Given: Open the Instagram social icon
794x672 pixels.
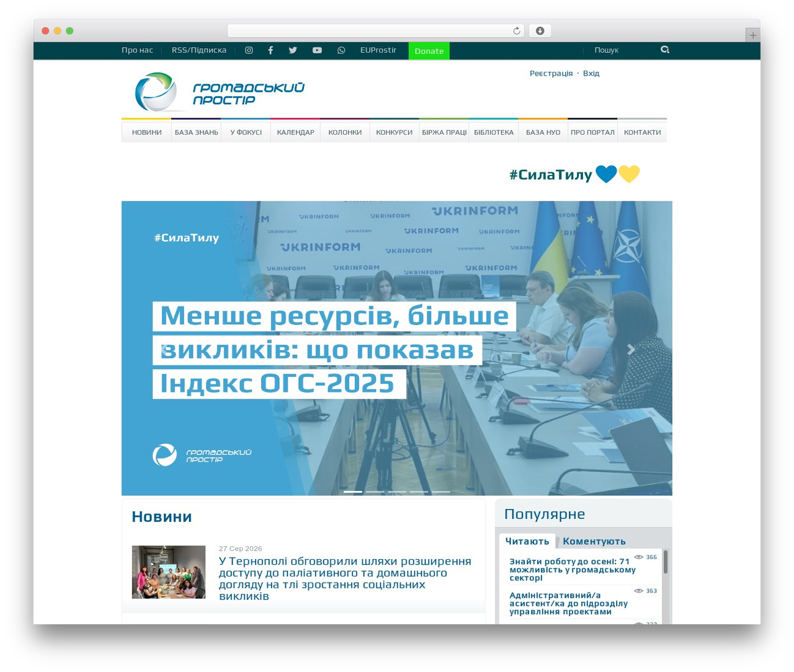Looking at the screenshot, I should [x=249, y=50].
